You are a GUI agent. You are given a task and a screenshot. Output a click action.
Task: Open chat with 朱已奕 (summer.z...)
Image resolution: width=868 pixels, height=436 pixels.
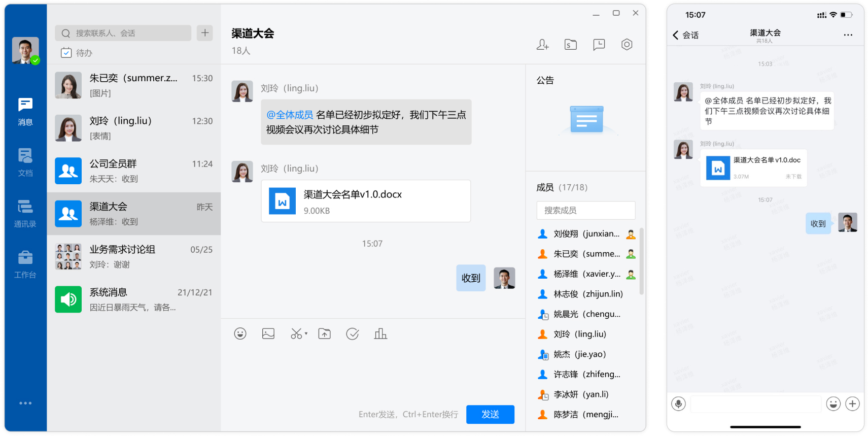click(x=134, y=85)
